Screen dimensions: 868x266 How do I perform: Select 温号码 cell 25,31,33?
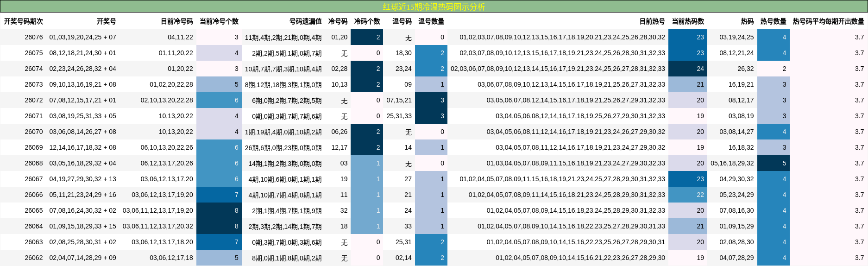399,116
